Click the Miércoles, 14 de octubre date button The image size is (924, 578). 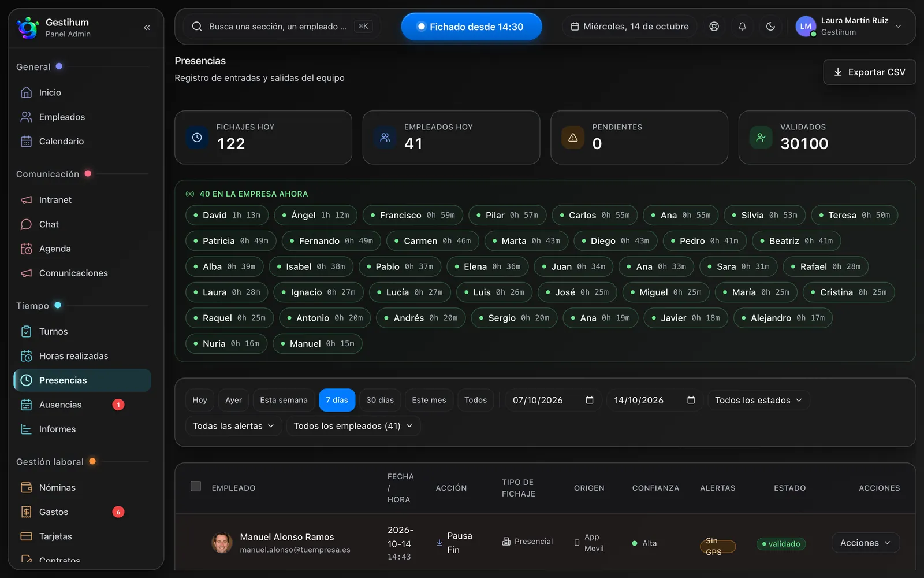tap(629, 27)
